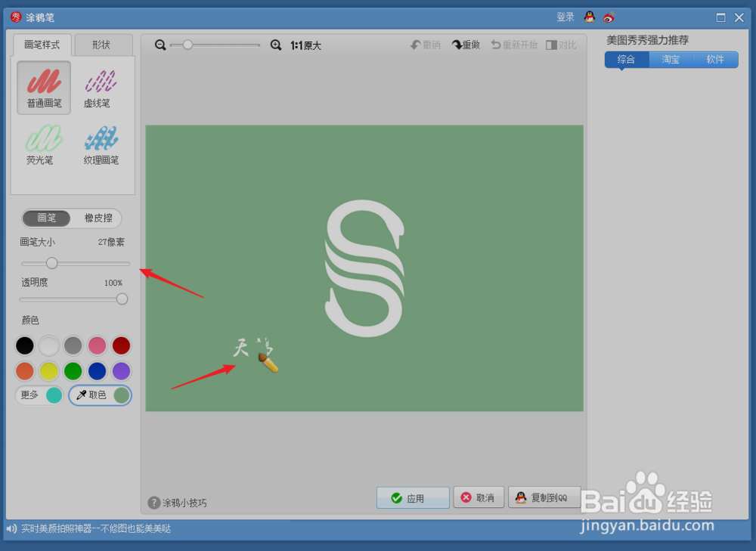Select the 综合 recommendation tab
This screenshot has width=756, height=551.
(626, 59)
